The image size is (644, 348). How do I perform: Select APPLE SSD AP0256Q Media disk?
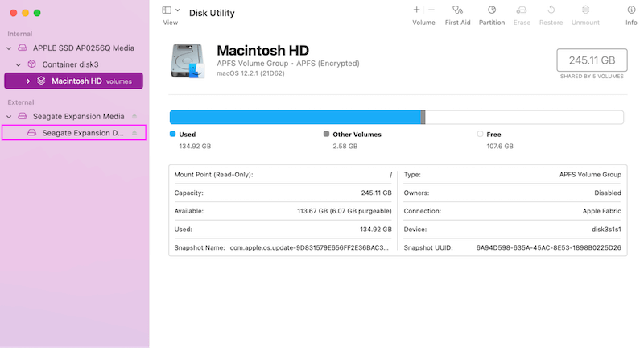(84, 48)
